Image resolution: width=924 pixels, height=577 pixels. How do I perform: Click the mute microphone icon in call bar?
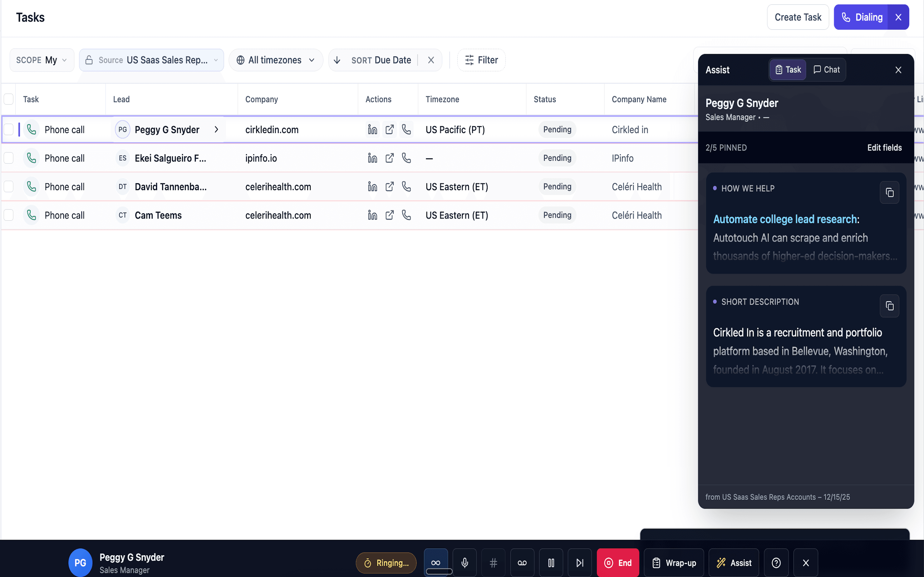(464, 563)
